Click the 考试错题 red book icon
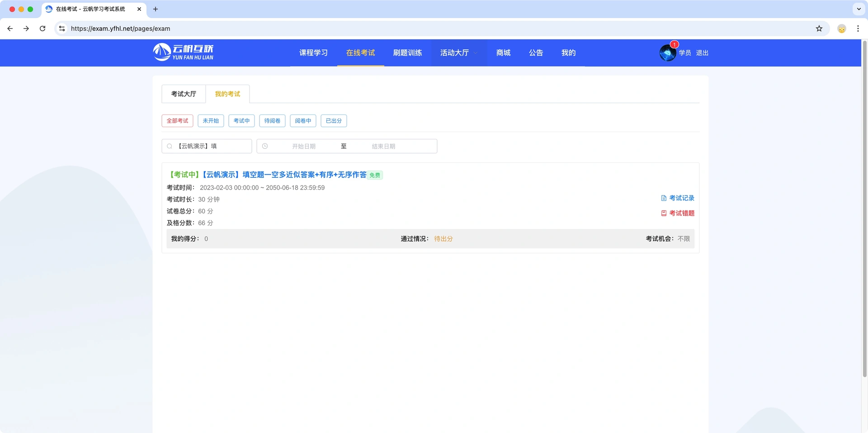 coord(664,213)
